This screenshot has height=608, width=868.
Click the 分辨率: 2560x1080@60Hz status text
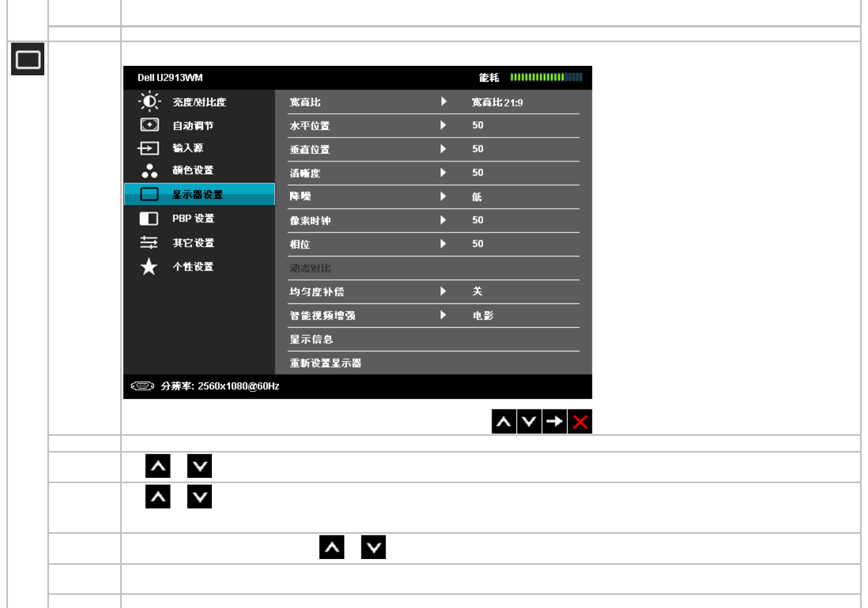coord(220,386)
